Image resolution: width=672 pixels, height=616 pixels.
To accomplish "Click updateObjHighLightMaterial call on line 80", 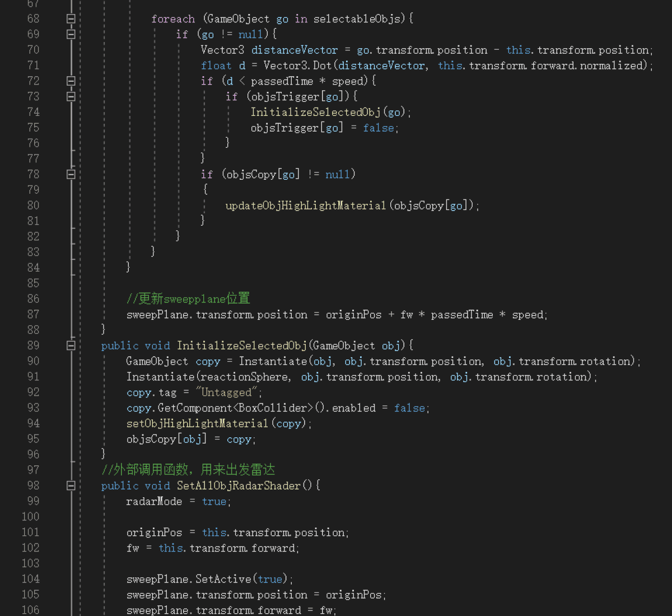I will coord(306,206).
